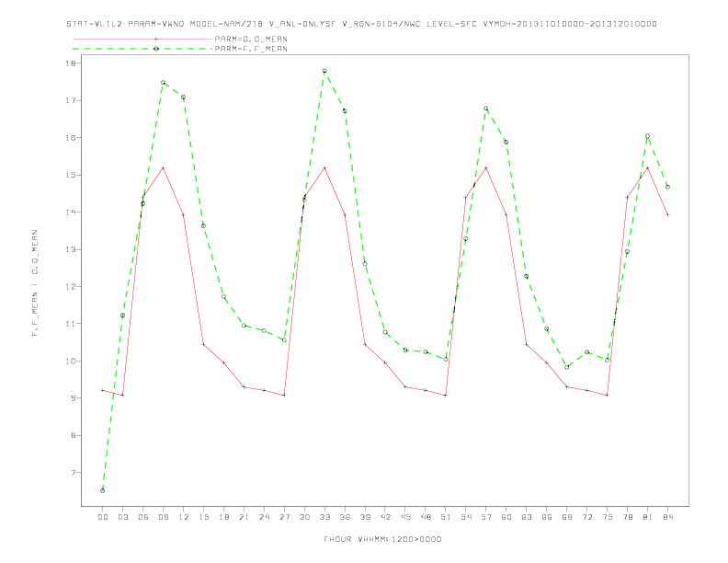728x563 pixels.
Task: Click the green marker at hour 69
Action: pos(567,367)
